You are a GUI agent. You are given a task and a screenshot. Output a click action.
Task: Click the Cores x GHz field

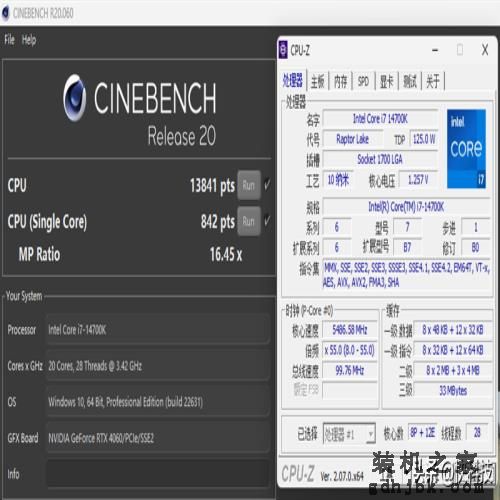(x=158, y=366)
